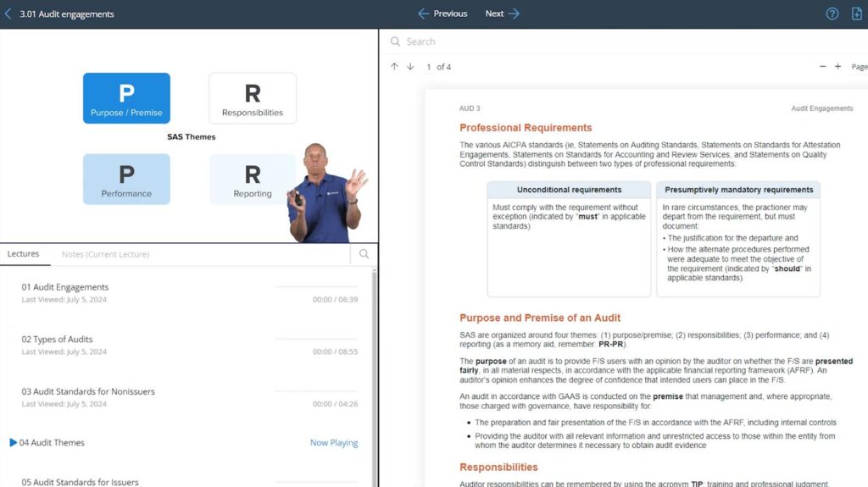Click the Next arrow icon
Screen dimensions: 868x487
point(515,14)
